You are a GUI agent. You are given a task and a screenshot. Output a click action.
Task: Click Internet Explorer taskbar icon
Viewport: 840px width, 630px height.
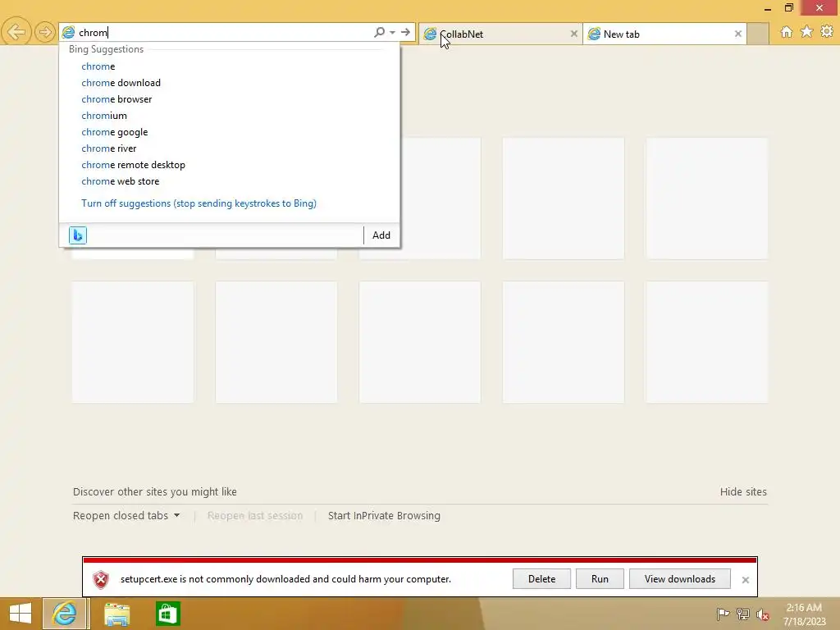66,614
